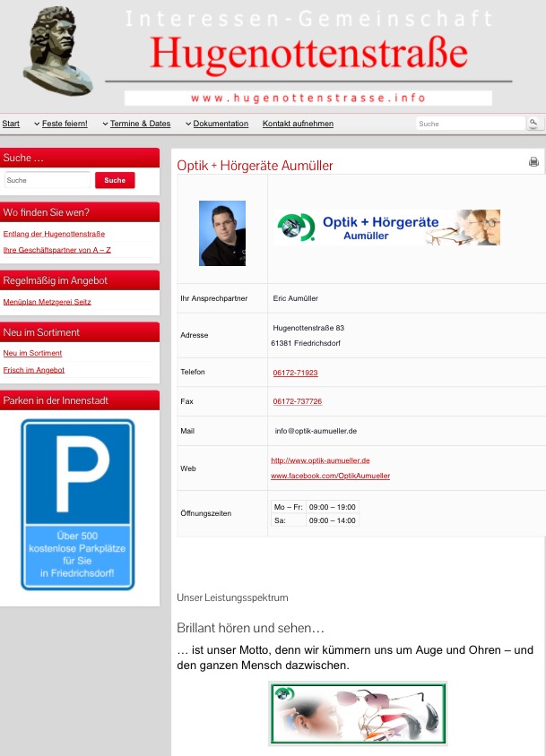Image resolution: width=546 pixels, height=756 pixels.
Task: Click the Saturday hours 09:00 – 14:00
Action: (x=332, y=520)
